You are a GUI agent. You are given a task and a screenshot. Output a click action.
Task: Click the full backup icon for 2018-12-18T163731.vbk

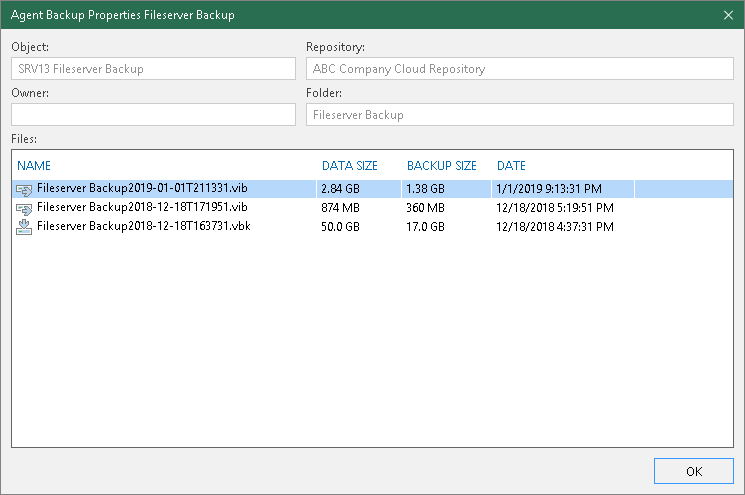24,227
